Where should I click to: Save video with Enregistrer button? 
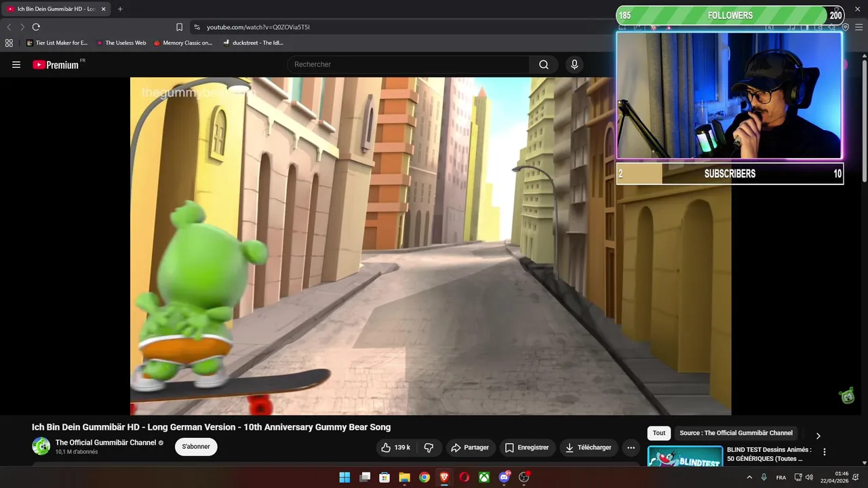[527, 447]
